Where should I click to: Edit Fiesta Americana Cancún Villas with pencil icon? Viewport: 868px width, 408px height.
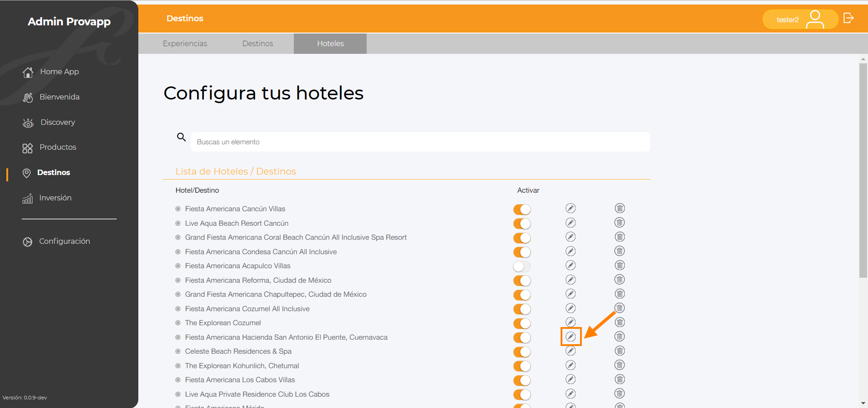571,208
